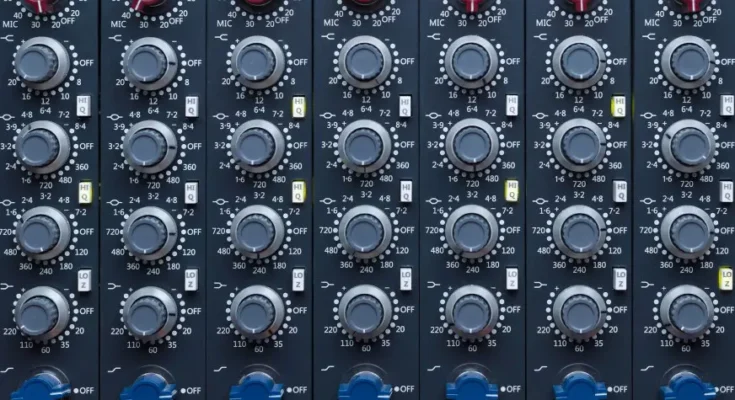Image resolution: width=735 pixels, height=400 pixels.
Task: Toggle the lit yellow HI Q button on fifth channel strip
Action: point(512,191)
